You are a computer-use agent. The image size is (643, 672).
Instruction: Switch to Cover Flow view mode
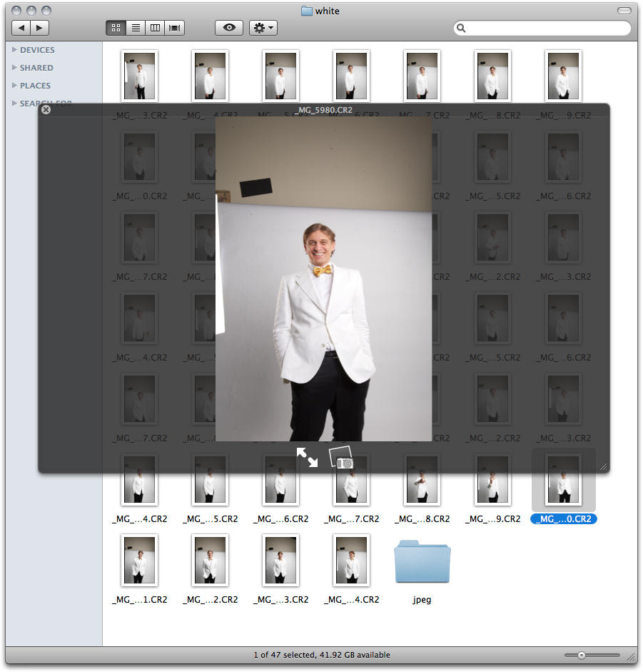tap(174, 28)
